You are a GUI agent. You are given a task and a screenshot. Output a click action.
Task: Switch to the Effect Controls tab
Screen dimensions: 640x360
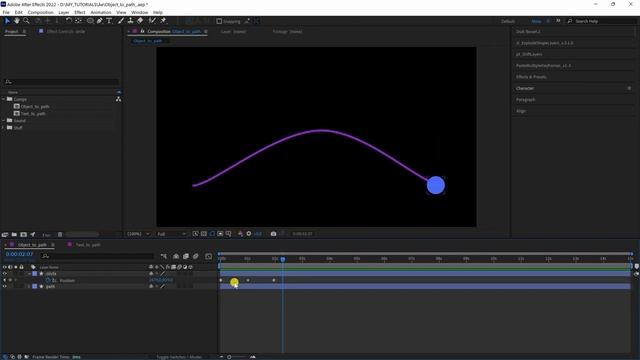pos(66,31)
